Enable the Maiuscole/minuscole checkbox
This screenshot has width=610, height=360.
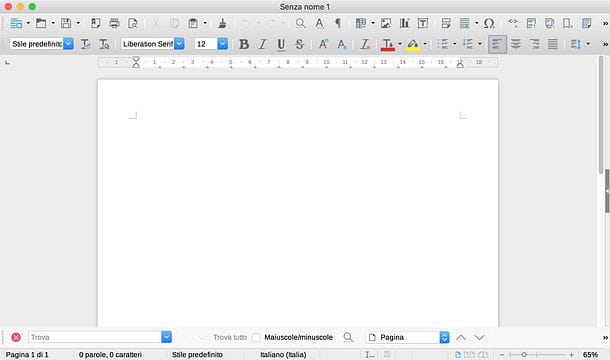(256, 337)
